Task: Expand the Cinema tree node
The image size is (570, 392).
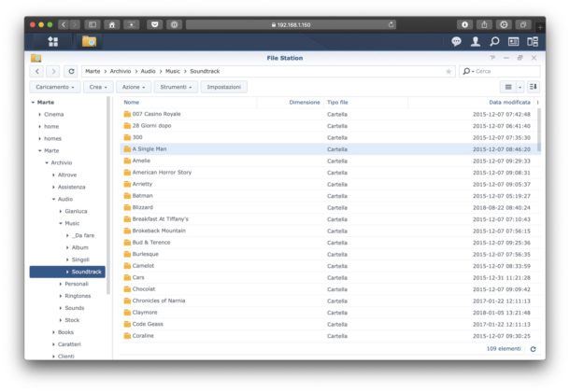Action: (x=39, y=114)
